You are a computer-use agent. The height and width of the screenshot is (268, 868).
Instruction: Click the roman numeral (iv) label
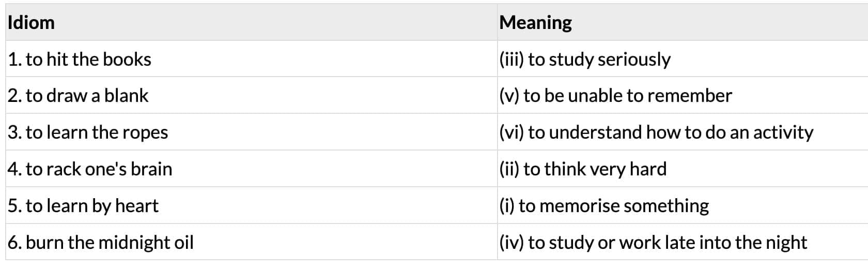[x=512, y=243]
